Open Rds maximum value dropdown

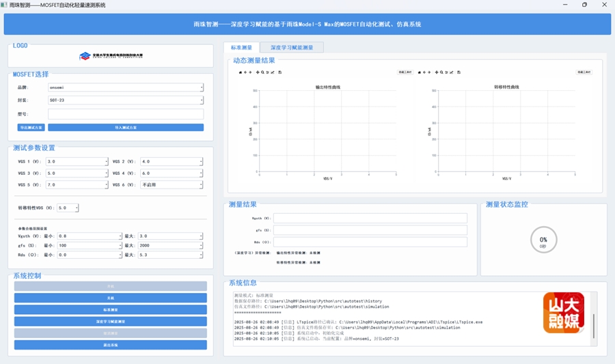171,255
